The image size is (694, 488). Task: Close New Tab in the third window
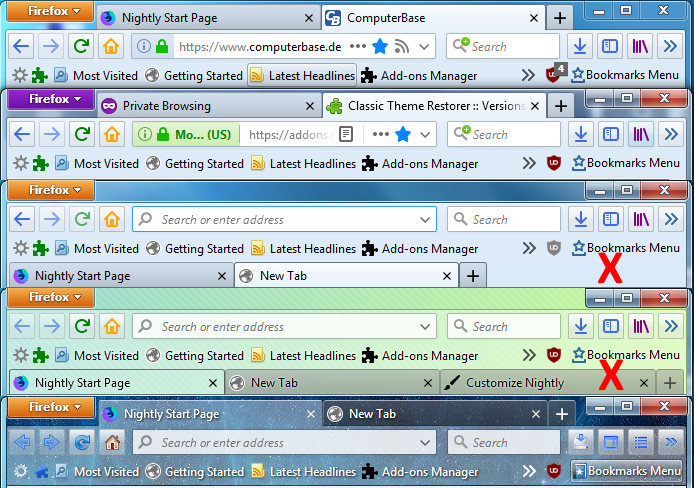447,276
